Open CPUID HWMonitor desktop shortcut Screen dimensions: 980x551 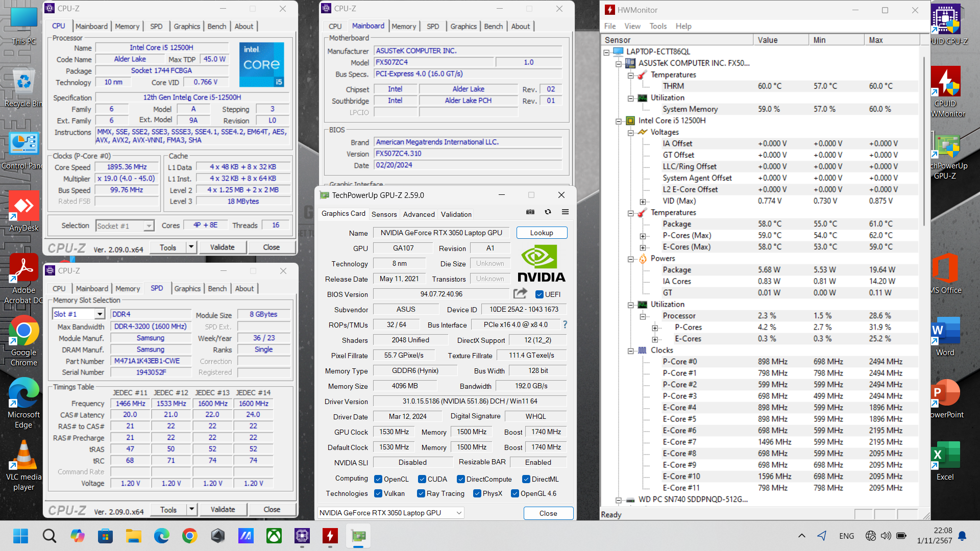(x=947, y=93)
